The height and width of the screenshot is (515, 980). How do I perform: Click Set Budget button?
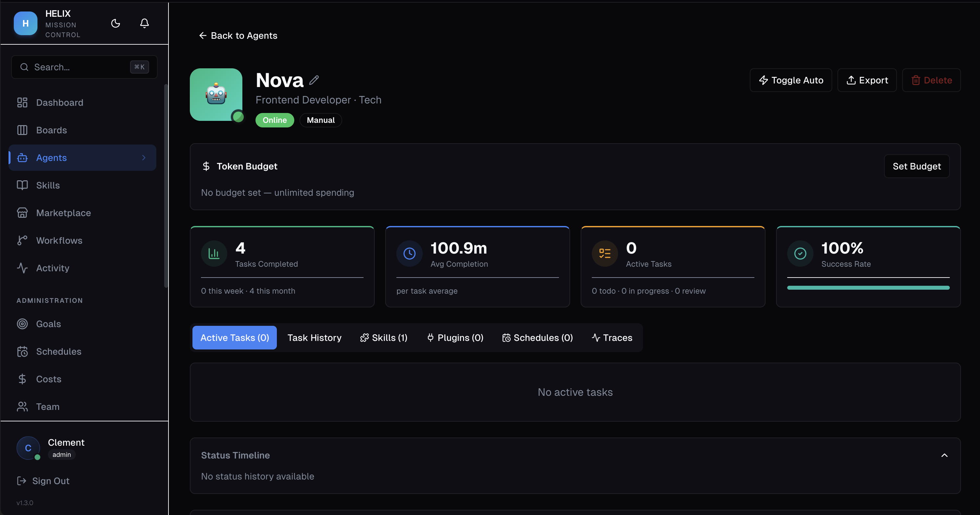[x=917, y=166]
